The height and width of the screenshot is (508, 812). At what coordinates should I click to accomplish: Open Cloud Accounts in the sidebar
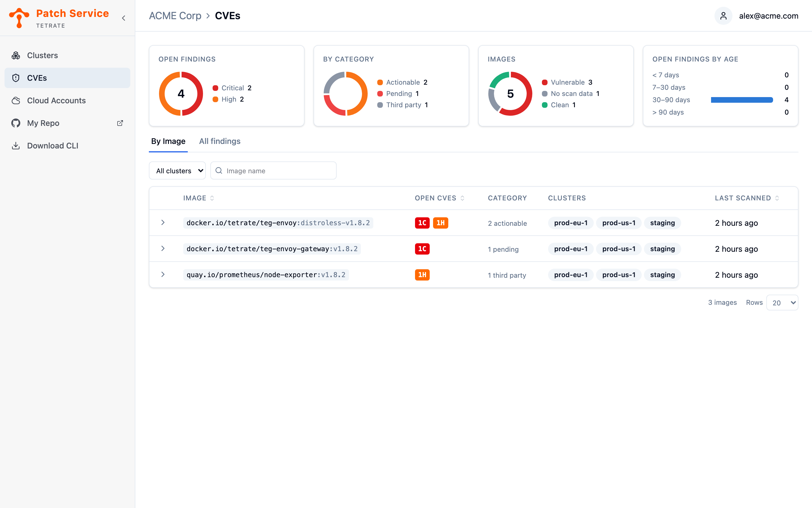pyautogui.click(x=67, y=100)
